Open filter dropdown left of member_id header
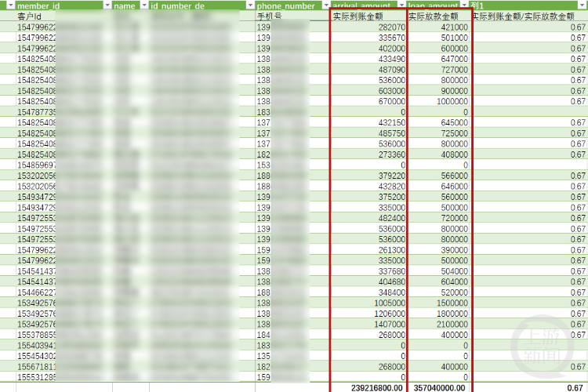 coord(10,5)
